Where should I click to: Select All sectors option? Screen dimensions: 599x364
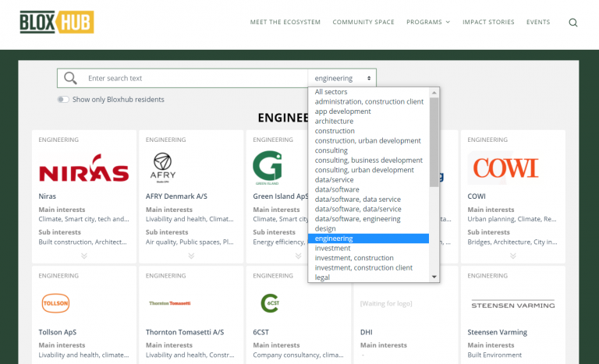click(368, 92)
